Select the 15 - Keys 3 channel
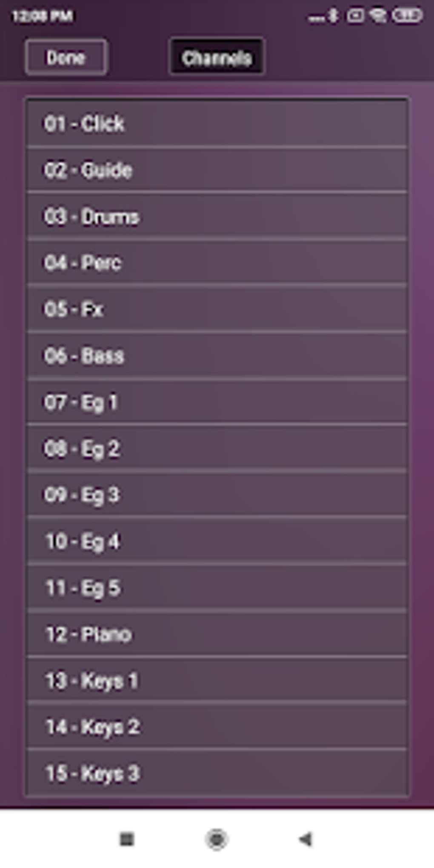The width and height of the screenshot is (434, 868). pyautogui.click(x=217, y=773)
